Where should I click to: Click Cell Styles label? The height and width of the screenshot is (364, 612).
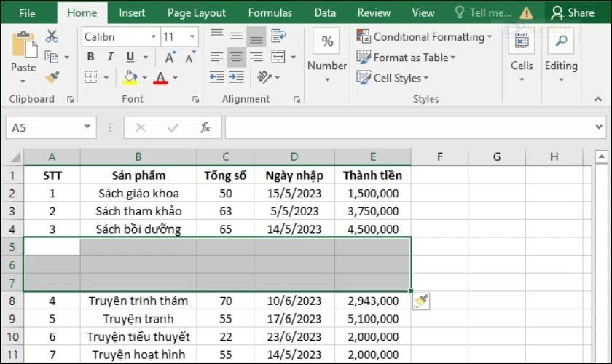pos(397,78)
